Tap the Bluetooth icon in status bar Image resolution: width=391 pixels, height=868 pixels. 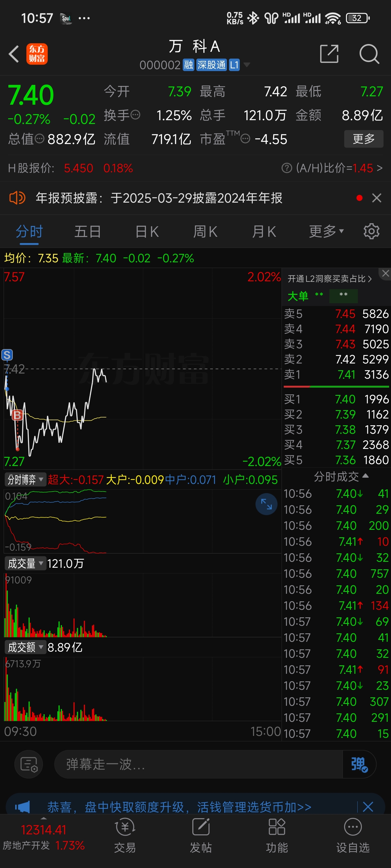coord(253,18)
